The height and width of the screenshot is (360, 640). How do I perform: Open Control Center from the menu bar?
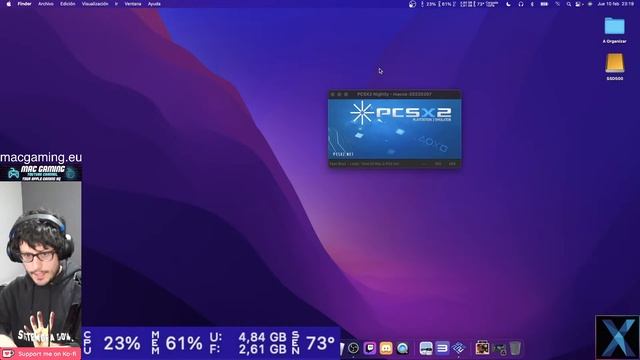coord(578,4)
